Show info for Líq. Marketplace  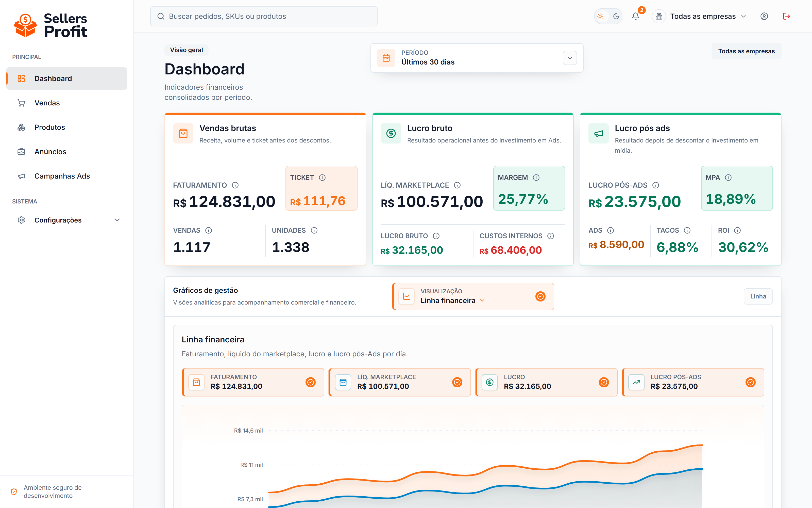pos(457,185)
